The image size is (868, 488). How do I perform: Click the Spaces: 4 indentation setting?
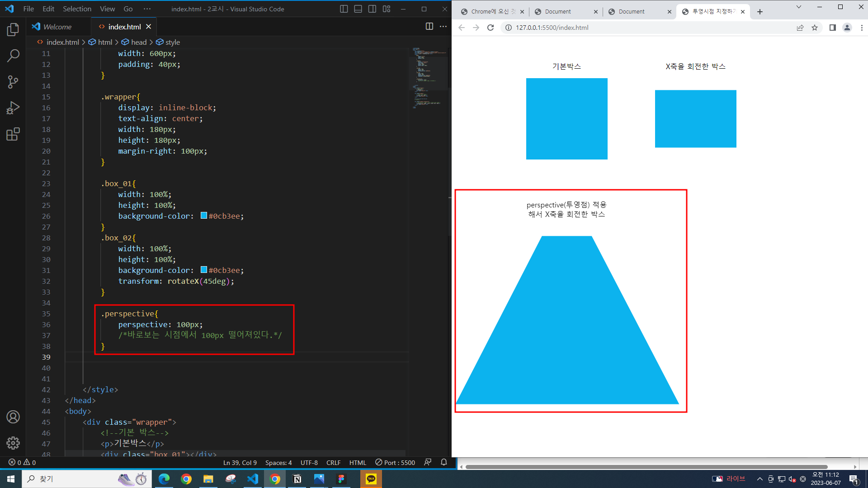pyautogui.click(x=278, y=462)
